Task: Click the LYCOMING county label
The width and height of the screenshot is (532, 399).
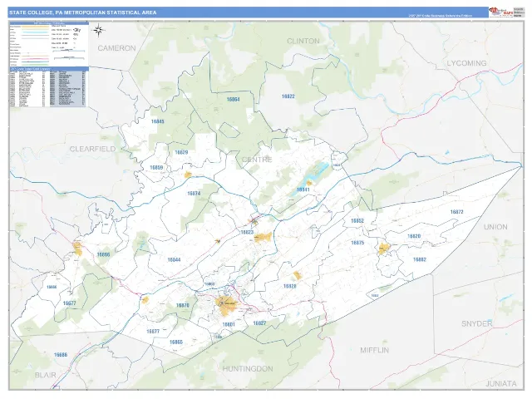Action: [466, 63]
